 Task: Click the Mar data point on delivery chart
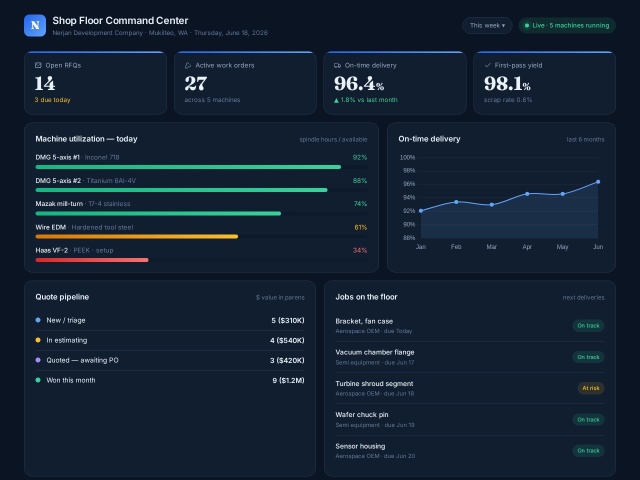pyautogui.click(x=492, y=205)
